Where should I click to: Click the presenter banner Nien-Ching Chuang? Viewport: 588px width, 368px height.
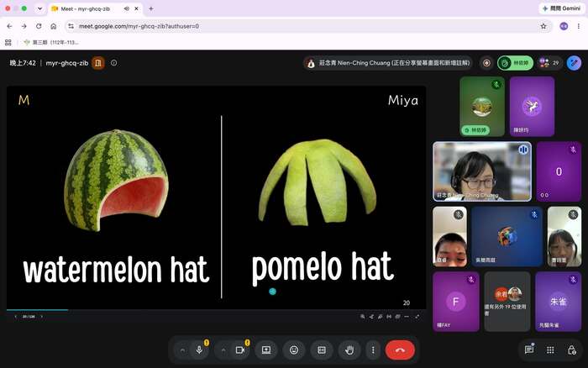click(388, 63)
